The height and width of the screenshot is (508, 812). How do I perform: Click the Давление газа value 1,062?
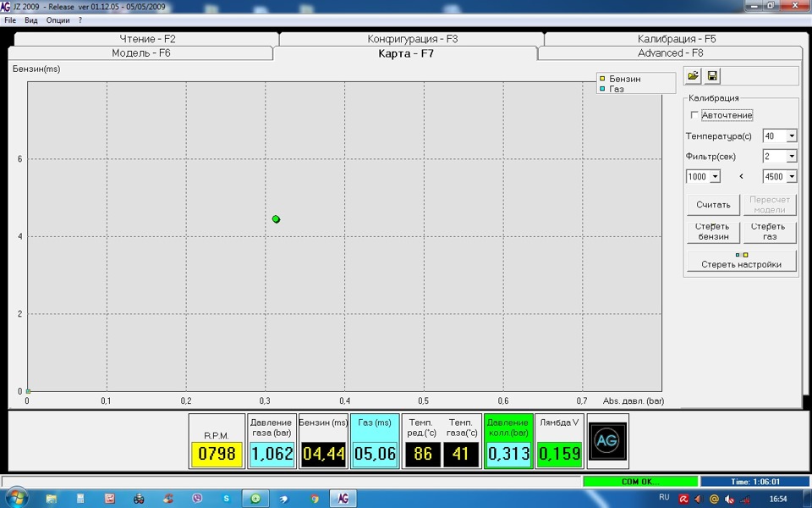tap(272, 454)
